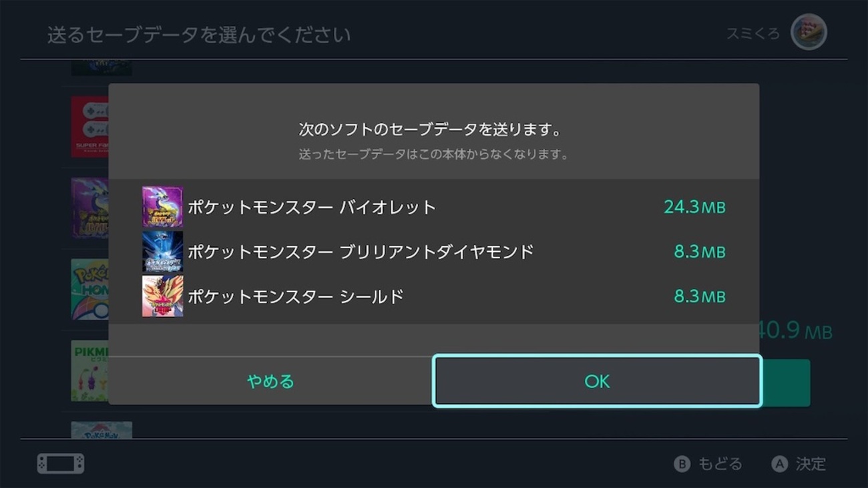Click the A button 決定 icon
This screenshot has width=868, height=488.
[x=779, y=464]
